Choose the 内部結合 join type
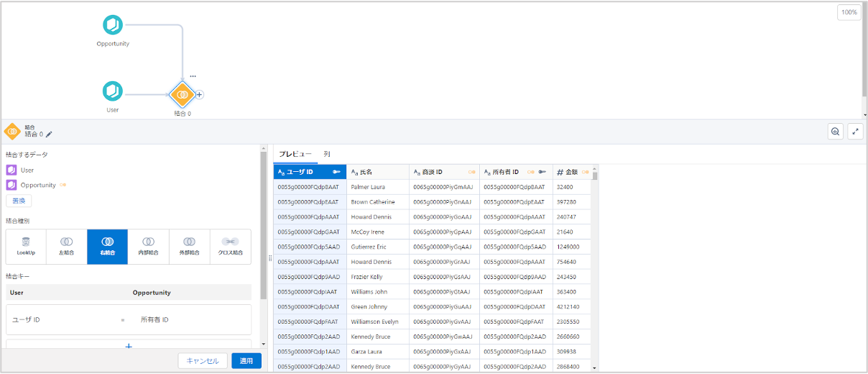This screenshot has height=374, width=868. (149, 247)
